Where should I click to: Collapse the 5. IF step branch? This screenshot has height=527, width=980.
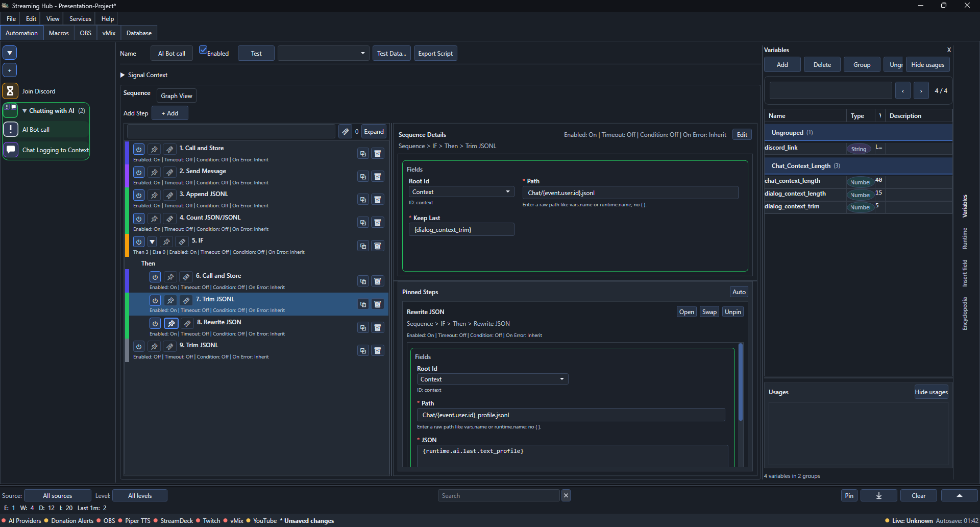152,242
